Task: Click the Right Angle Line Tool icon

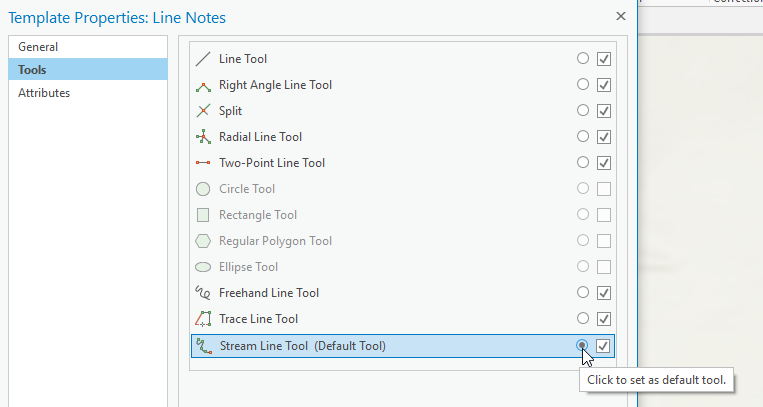Action: [203, 85]
